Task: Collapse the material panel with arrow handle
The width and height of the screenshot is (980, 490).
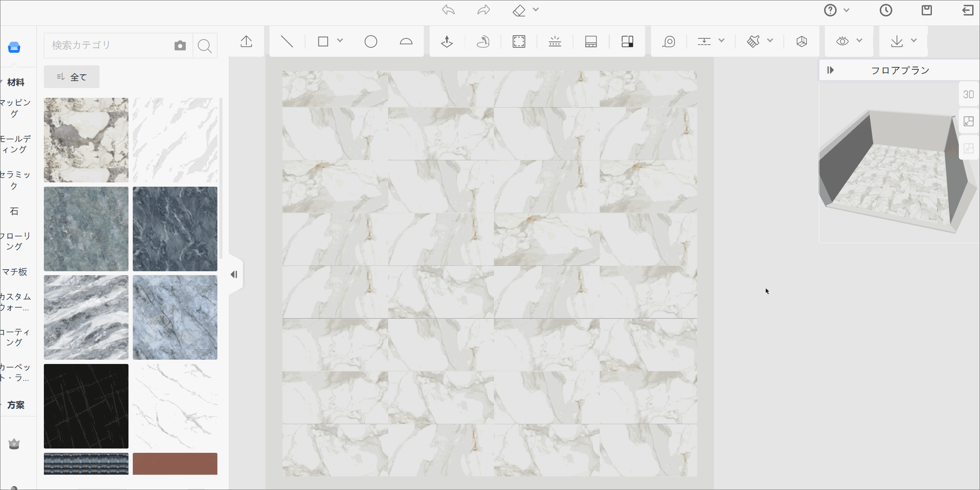Action: (234, 274)
